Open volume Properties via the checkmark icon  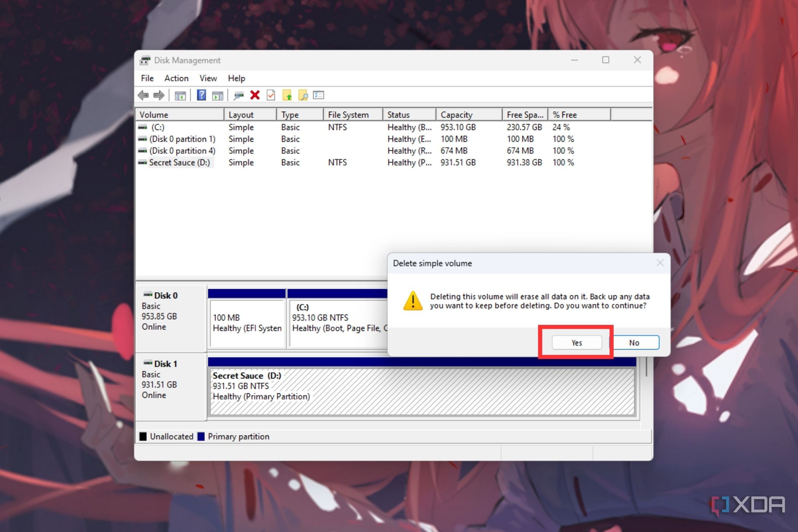pyautogui.click(x=270, y=95)
